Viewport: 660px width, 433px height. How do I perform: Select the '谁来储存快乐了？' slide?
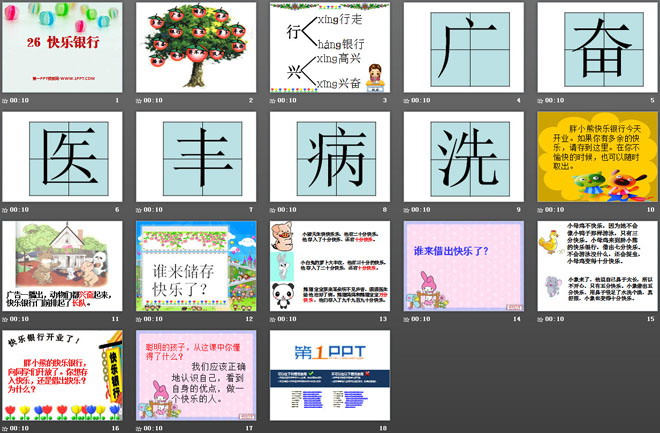196,265
